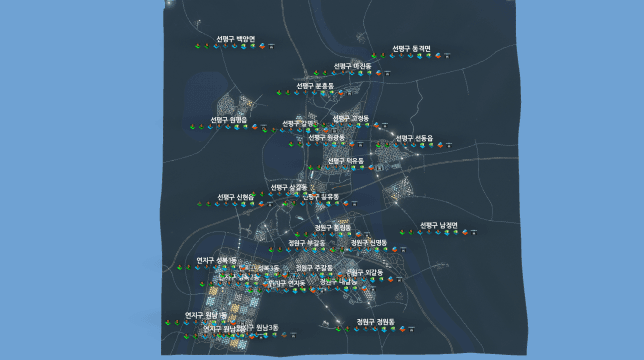The height and width of the screenshot is (360, 644).
Task: Select the 선평구 분홍동 district label
Action: [315, 86]
